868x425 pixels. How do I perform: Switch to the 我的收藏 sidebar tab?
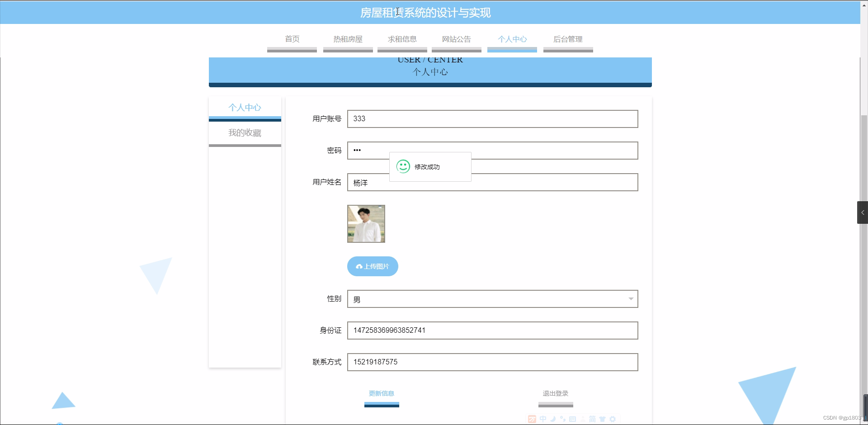(245, 132)
